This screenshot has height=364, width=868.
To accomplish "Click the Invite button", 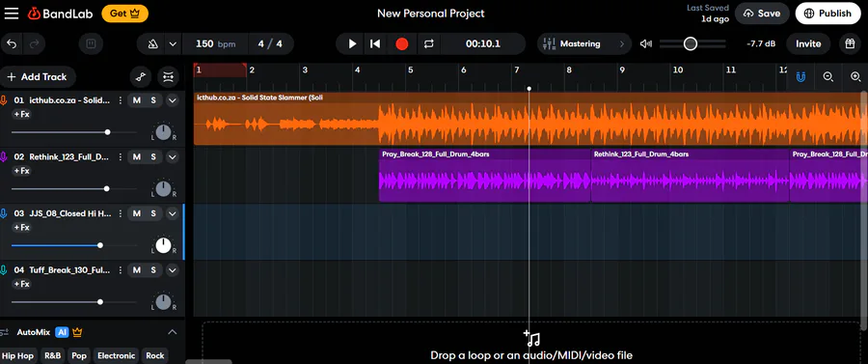I will click(x=808, y=43).
